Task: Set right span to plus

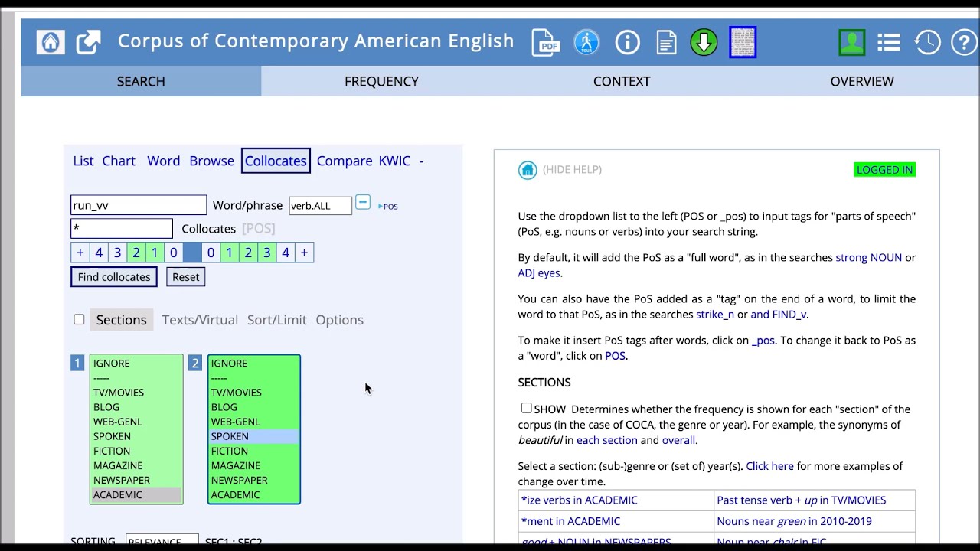Action: point(304,253)
